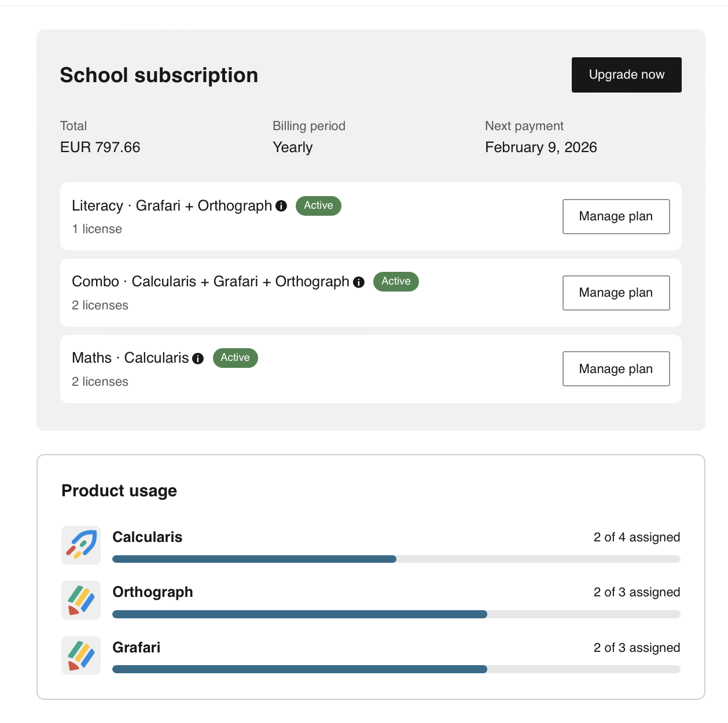The height and width of the screenshot is (723, 728).
Task: Click the Orthograph pencils app icon
Action: point(81,600)
